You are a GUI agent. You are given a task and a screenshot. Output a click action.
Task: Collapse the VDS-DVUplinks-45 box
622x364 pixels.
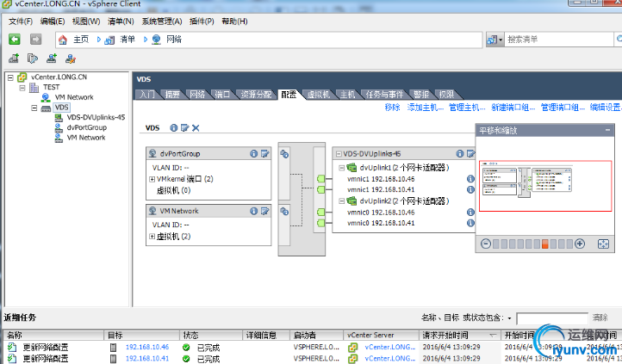(x=339, y=154)
